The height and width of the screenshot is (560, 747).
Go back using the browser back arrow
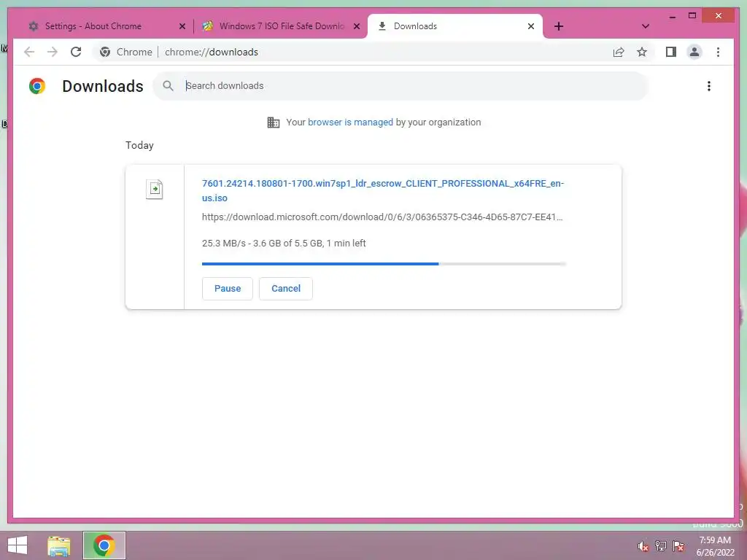tap(29, 52)
